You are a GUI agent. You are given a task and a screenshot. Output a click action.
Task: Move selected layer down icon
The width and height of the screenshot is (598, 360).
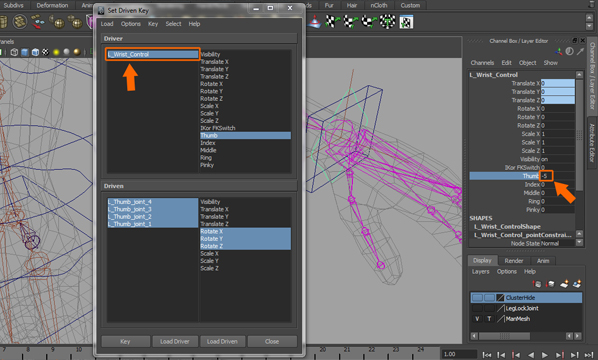[x=550, y=284]
